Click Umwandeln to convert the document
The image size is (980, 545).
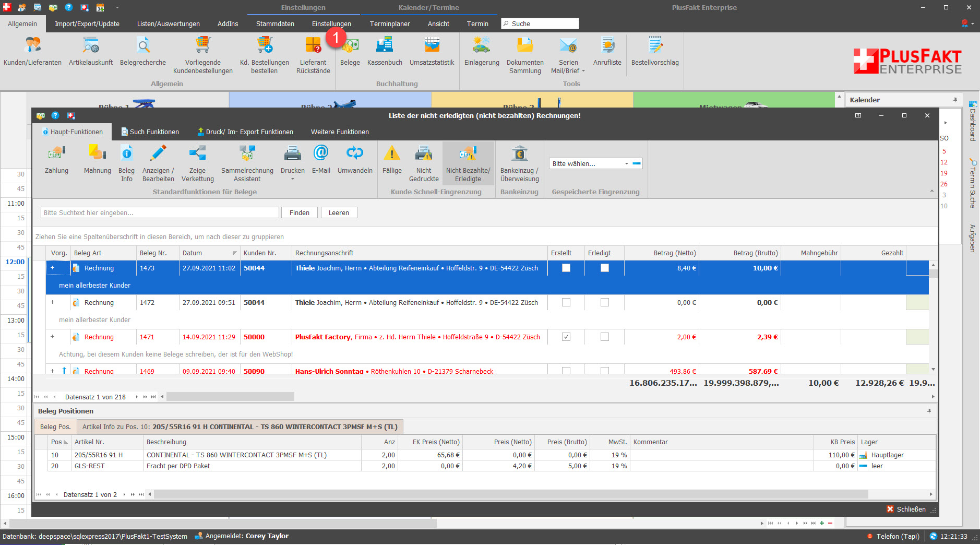pyautogui.click(x=355, y=160)
